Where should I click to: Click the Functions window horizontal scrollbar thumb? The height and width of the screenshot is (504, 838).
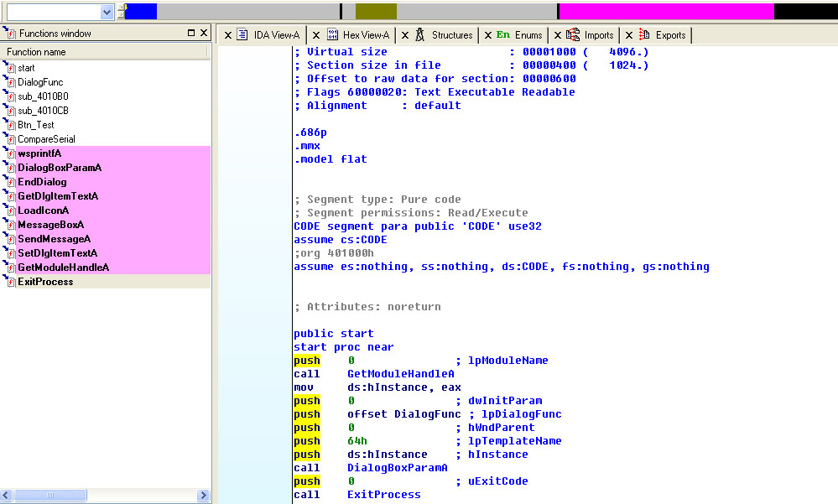click(x=50, y=495)
